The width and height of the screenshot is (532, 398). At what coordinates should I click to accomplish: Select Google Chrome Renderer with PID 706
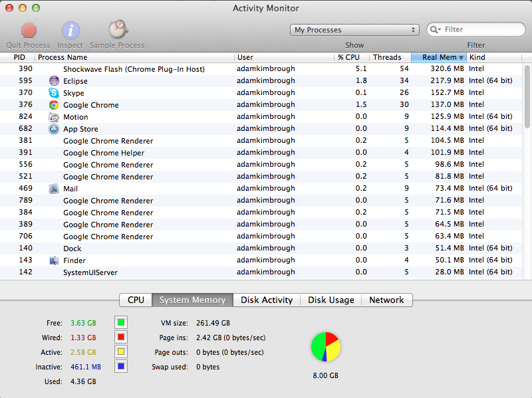pos(261,237)
